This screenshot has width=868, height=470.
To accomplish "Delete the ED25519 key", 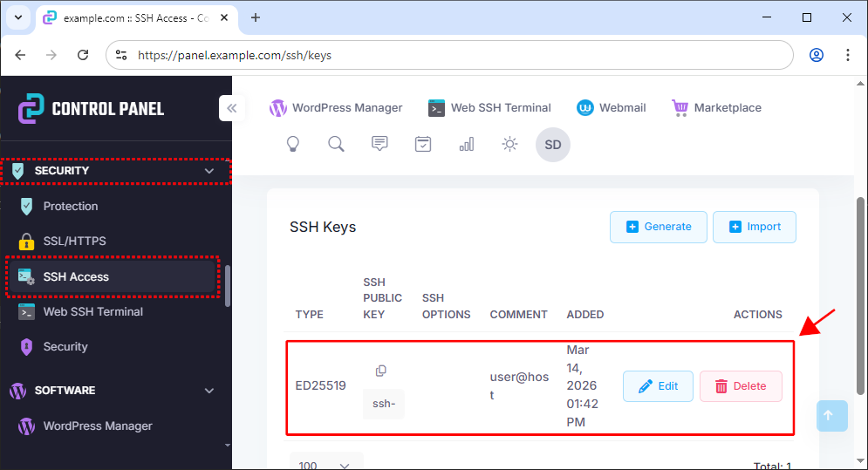I will 741,386.
